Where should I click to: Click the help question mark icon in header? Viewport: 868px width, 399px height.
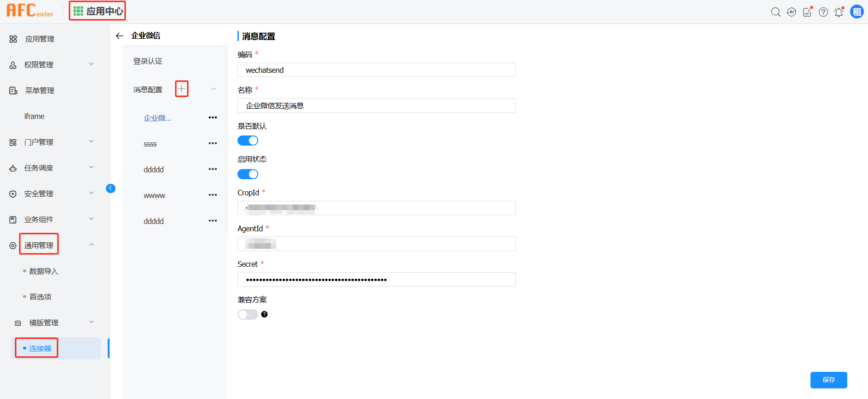pyautogui.click(x=823, y=12)
